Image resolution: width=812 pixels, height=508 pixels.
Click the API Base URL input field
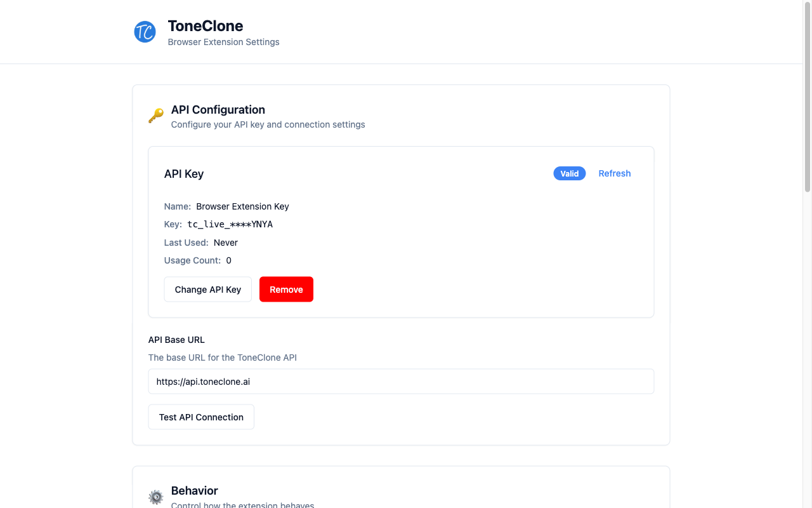[401, 381]
